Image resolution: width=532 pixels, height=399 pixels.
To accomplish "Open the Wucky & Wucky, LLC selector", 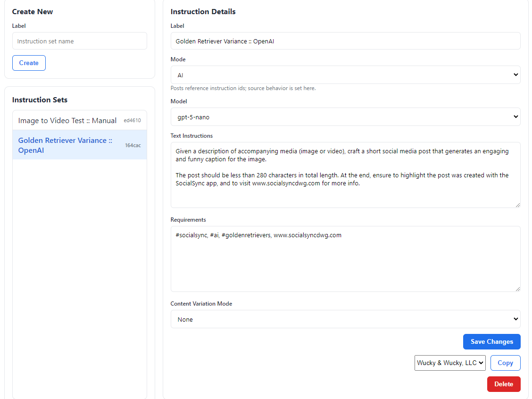I will click(450, 363).
